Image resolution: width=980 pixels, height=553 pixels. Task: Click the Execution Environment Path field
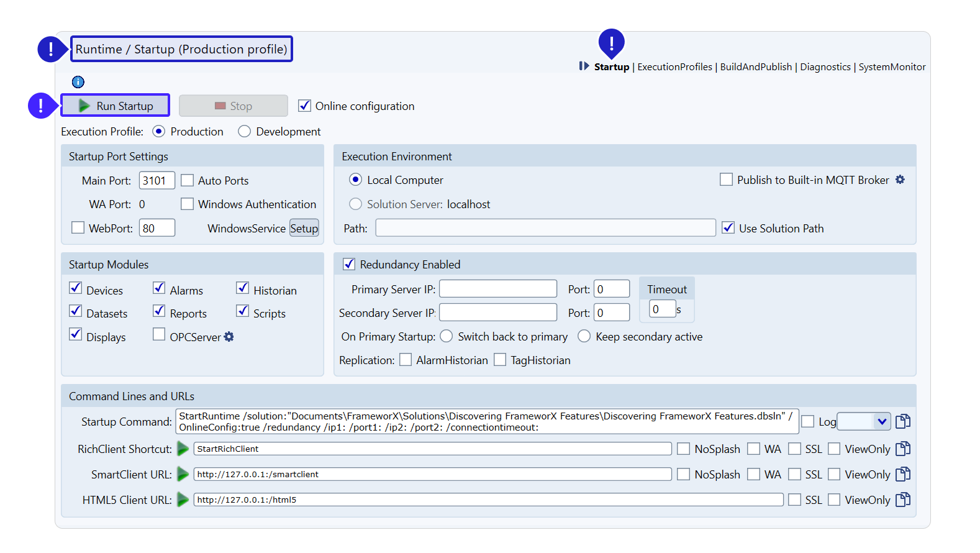545,227
